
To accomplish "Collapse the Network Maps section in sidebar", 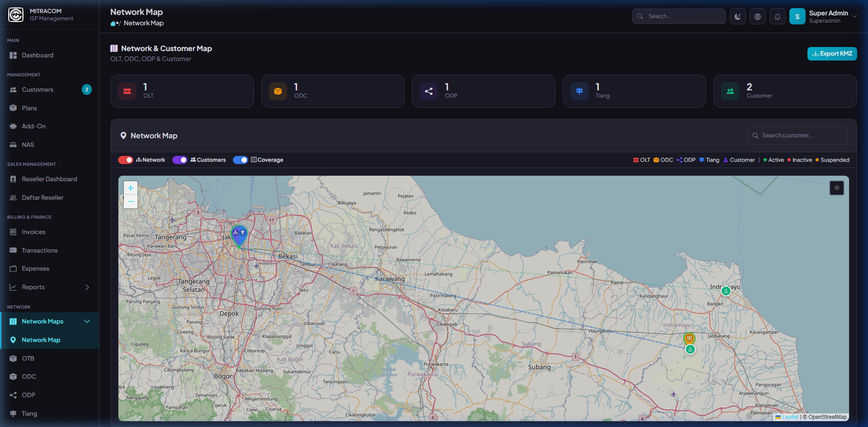I will (x=87, y=321).
